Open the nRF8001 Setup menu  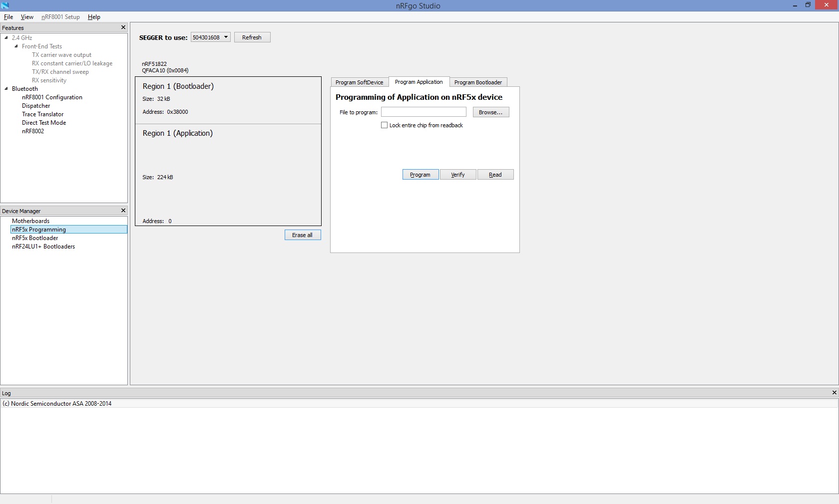pos(60,17)
